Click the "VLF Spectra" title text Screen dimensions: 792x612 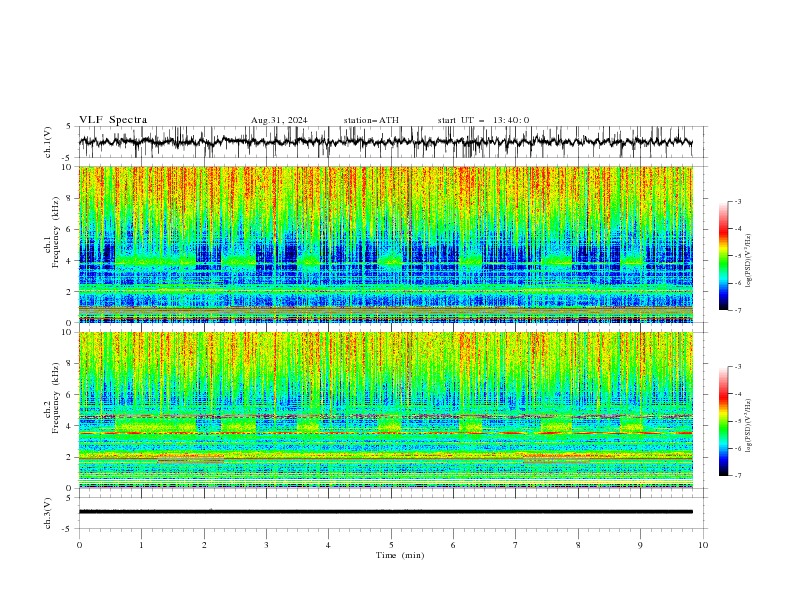tap(113, 120)
